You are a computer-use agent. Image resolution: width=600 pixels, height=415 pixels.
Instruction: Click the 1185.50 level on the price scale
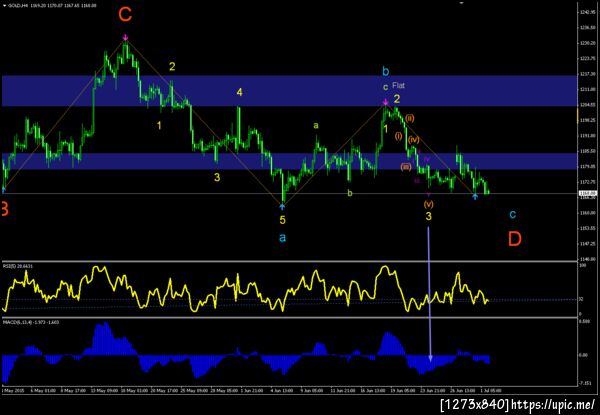pyautogui.click(x=586, y=151)
